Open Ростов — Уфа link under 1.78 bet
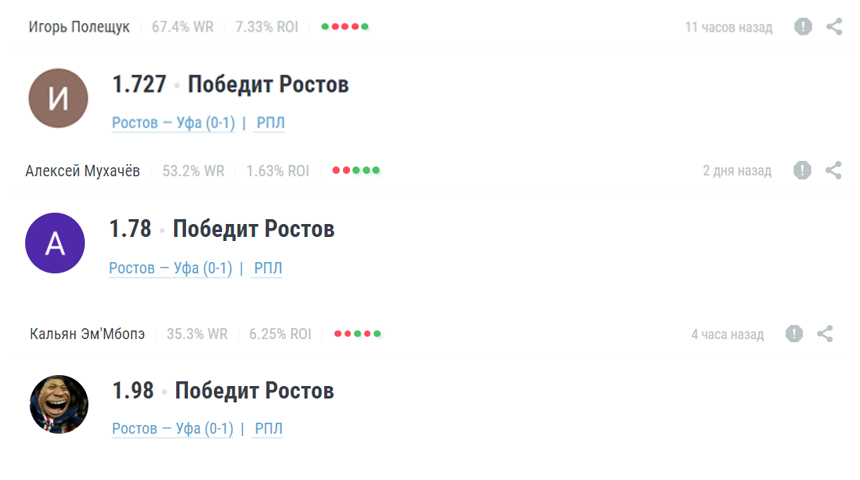 [171, 268]
